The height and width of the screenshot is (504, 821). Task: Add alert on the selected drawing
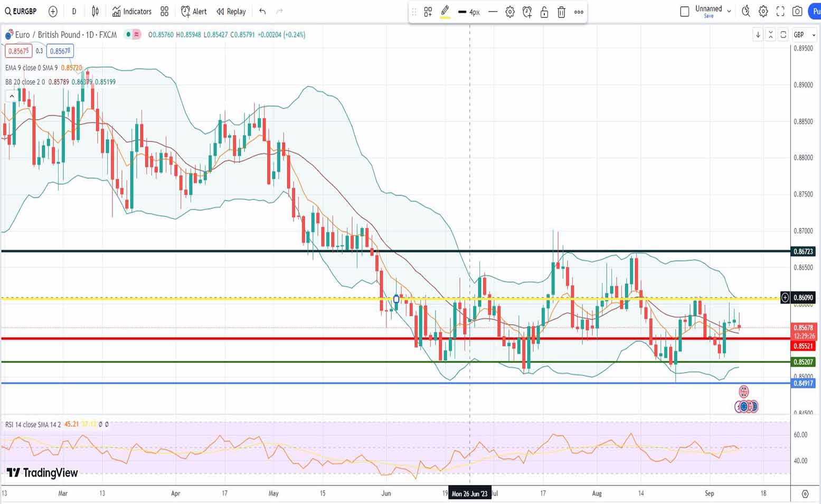527,12
